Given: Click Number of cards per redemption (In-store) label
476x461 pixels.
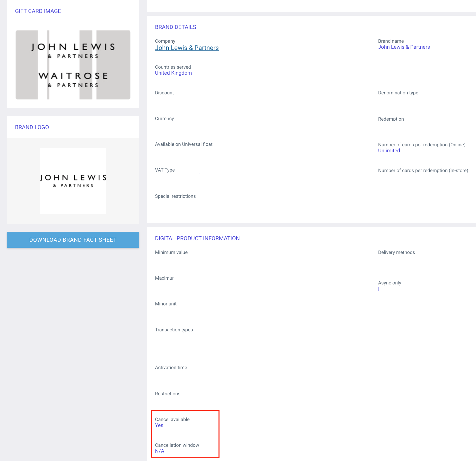Looking at the screenshot, I should (x=423, y=170).
